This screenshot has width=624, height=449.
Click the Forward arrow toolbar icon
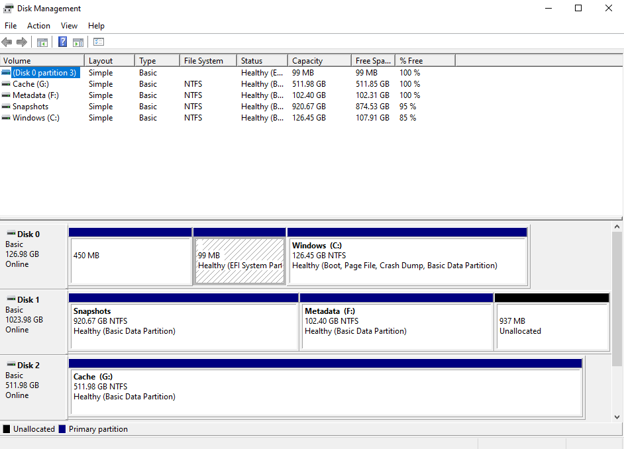(x=22, y=42)
